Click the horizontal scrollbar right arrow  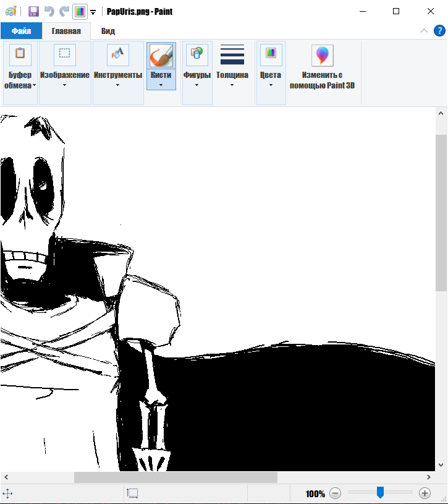[429, 477]
